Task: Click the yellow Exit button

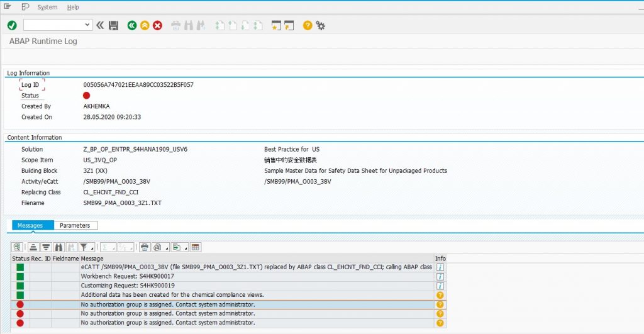Action: [145, 25]
